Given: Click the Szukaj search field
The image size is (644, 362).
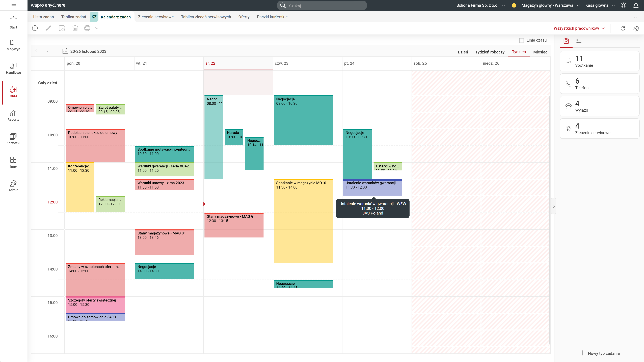Looking at the screenshot, I should pyautogui.click(x=322, y=6).
